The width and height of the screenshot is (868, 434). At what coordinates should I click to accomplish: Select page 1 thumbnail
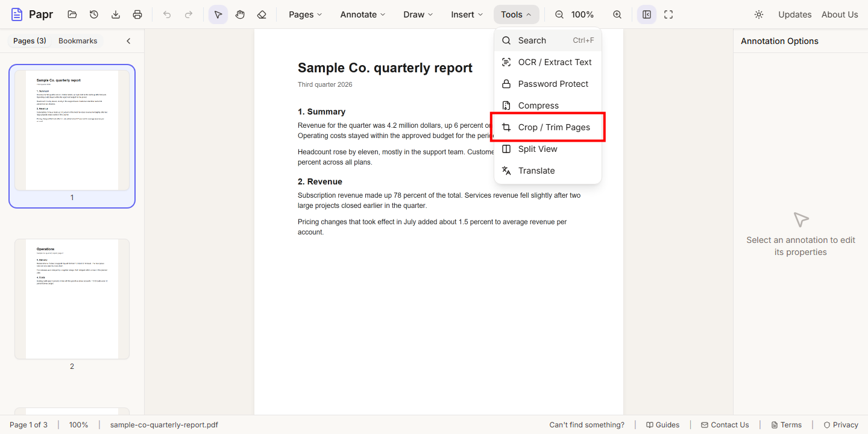72,136
